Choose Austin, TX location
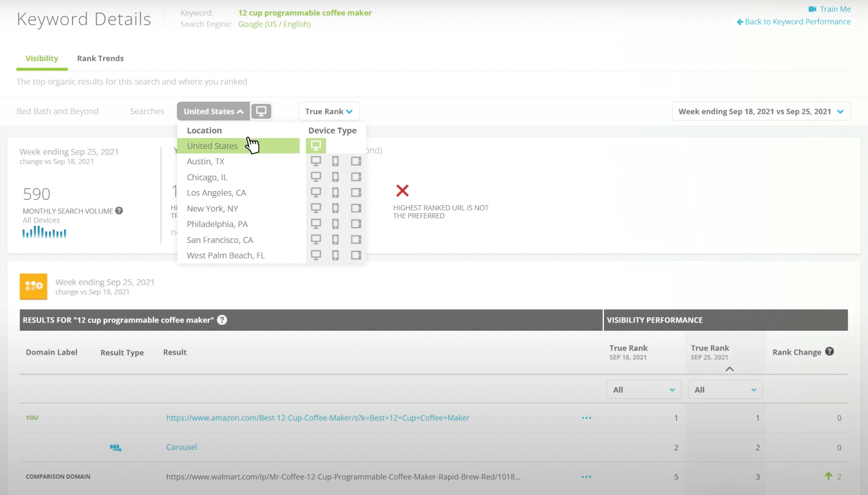The width and height of the screenshot is (868, 495). click(x=206, y=162)
